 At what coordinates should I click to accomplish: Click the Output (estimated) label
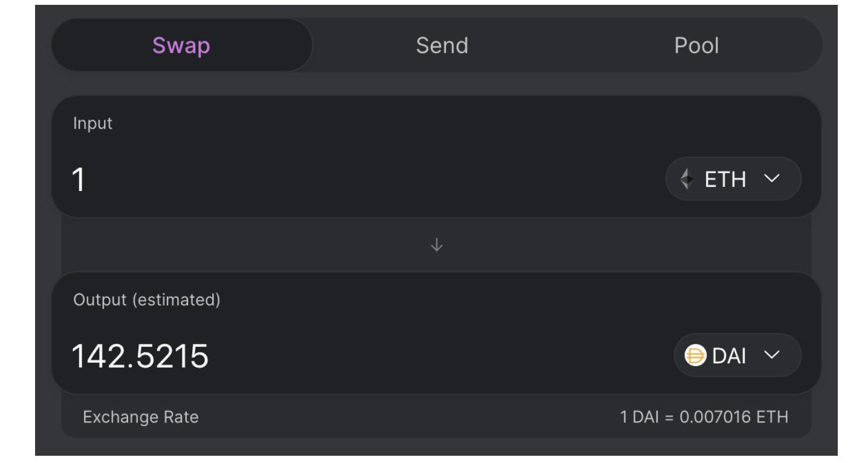pos(146,300)
